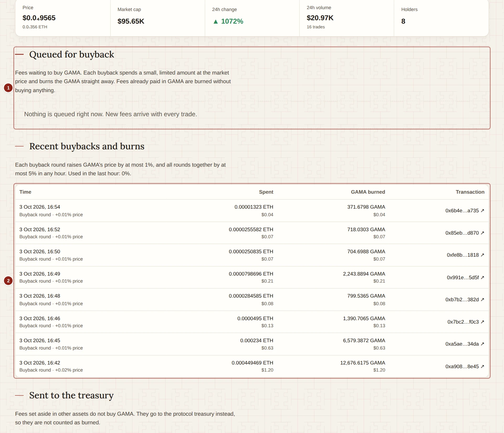Screen dimensions: 504x433
Task: Select the 0.0000284585 ETH spent value
Action: [251, 296]
